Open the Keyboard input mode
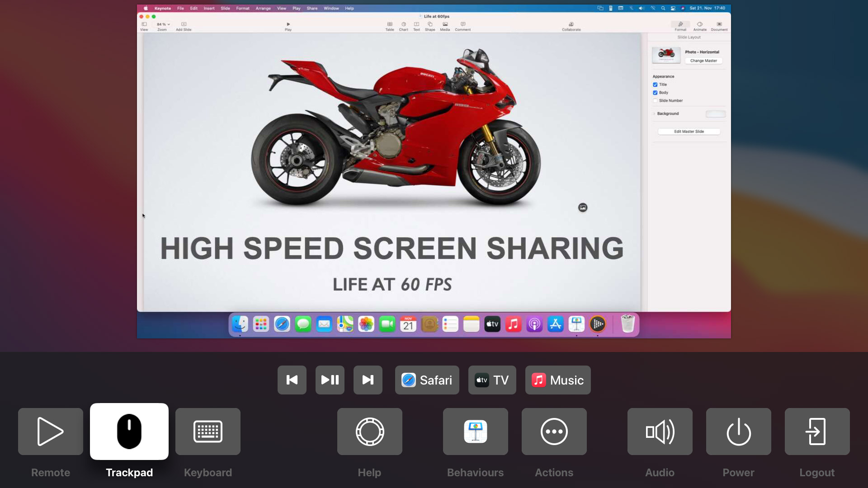Screen dimensions: 868x488 pyautogui.click(x=208, y=431)
